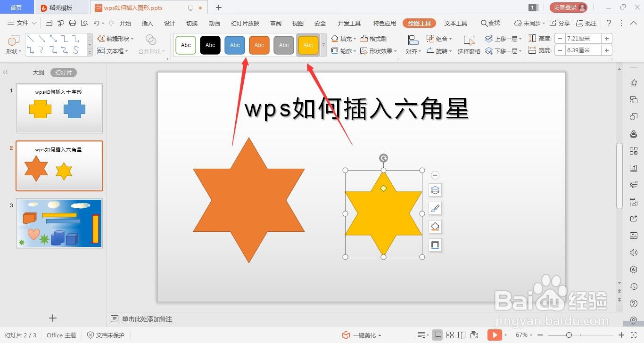Click the rotate handle above the yellow star
Screen dimensions: 644x343
point(384,158)
